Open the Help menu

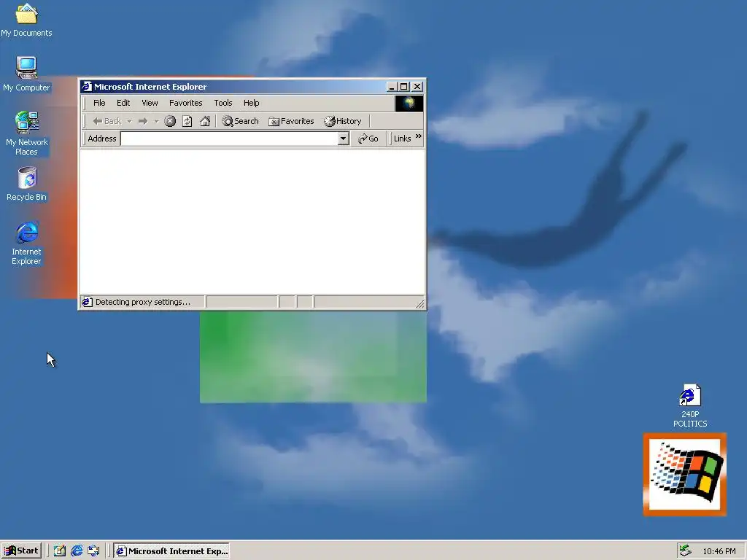tap(251, 103)
